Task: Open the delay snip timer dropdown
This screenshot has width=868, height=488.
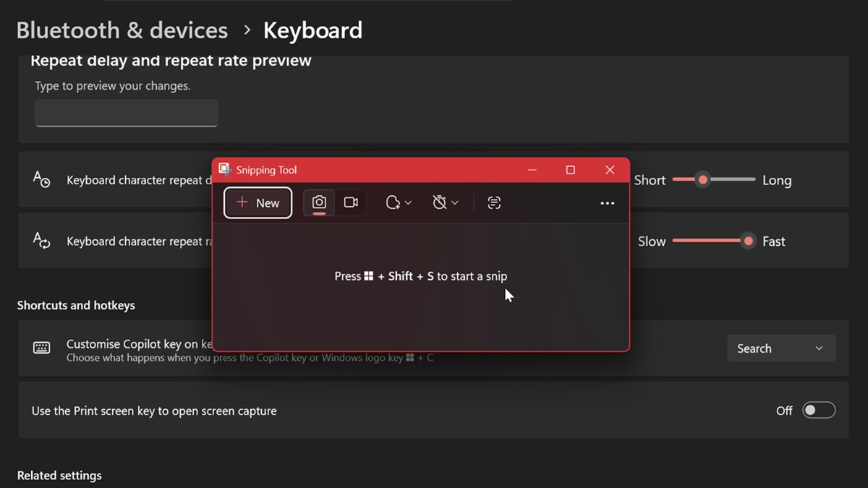Action: 446,203
